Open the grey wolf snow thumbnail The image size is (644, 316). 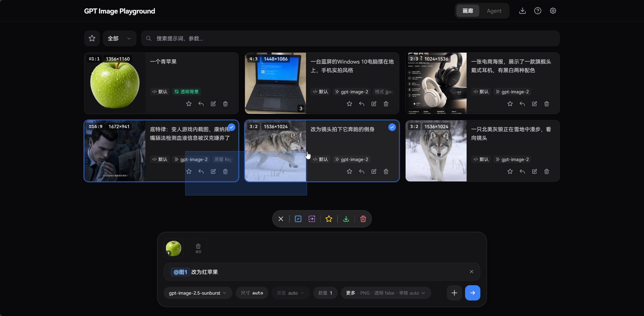pos(436,151)
